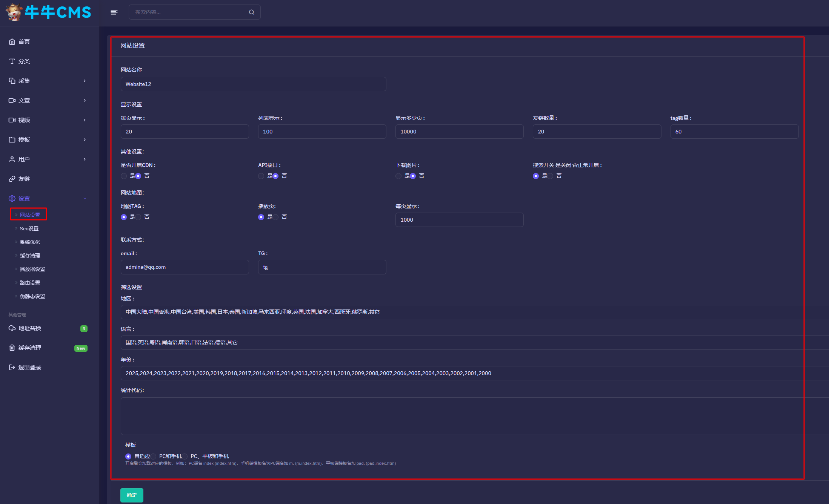829x504 pixels.
Task: Click the home icon beside 首页
Action: 12,41
